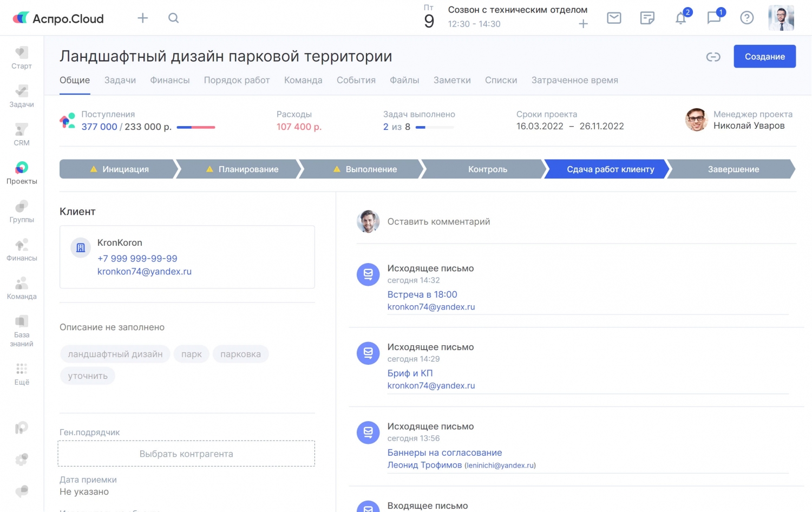The height and width of the screenshot is (512, 812).
Task: Open База знаний in the sidebar
Action: tap(22, 331)
